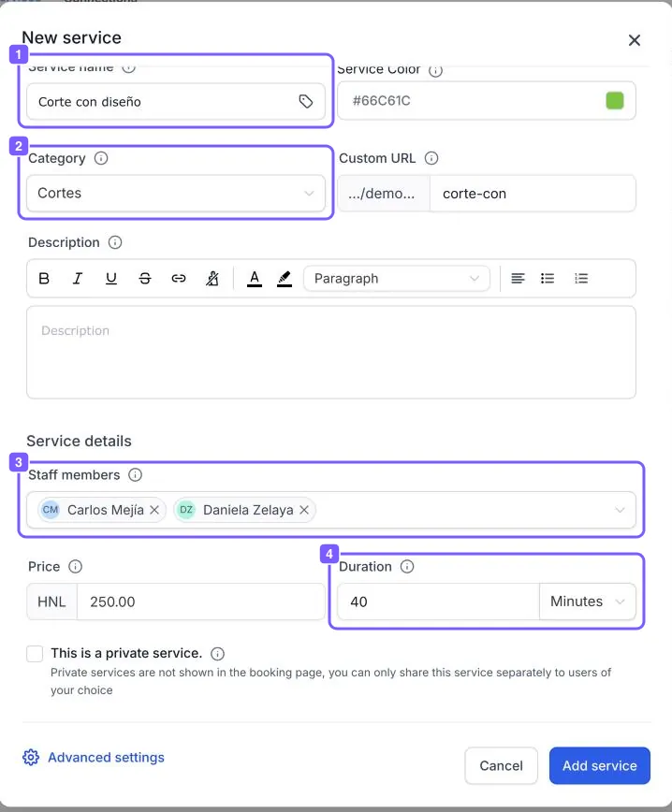Show info tooltip for Category
Image resolution: width=672 pixels, height=812 pixels.
coord(101,158)
